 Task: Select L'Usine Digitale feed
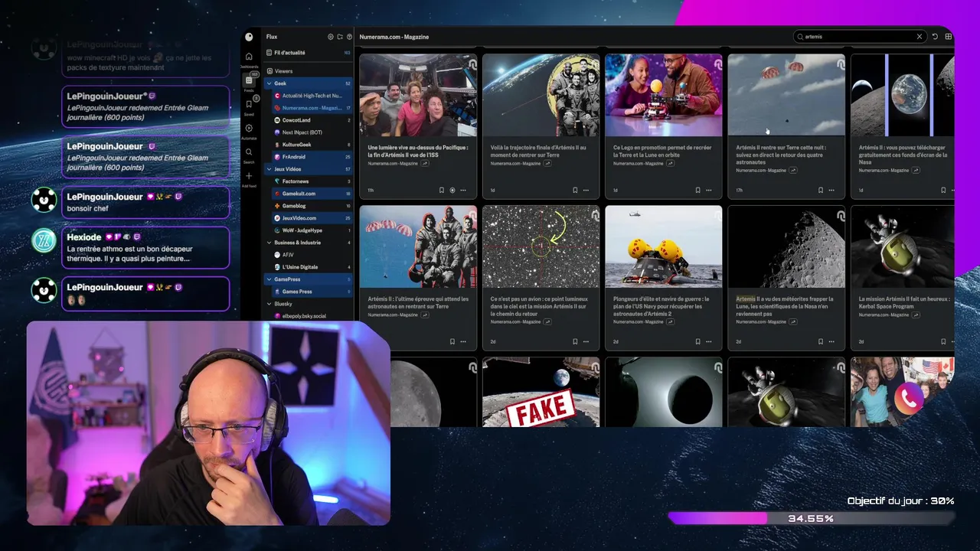(x=312, y=267)
